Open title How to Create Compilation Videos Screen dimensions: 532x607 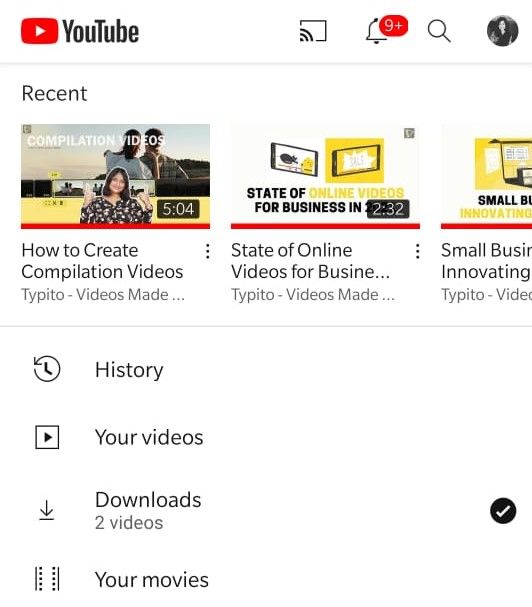coord(102,261)
